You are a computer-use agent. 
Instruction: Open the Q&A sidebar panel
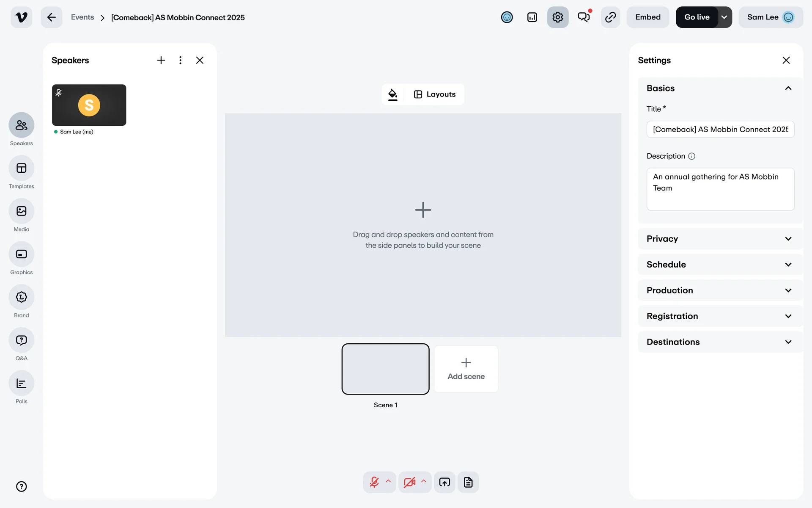coord(21,340)
